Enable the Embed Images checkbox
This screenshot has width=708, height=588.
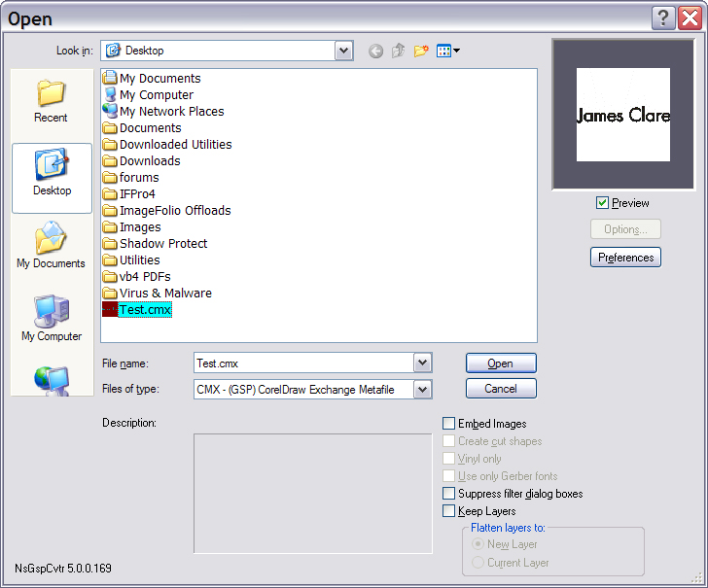(448, 424)
